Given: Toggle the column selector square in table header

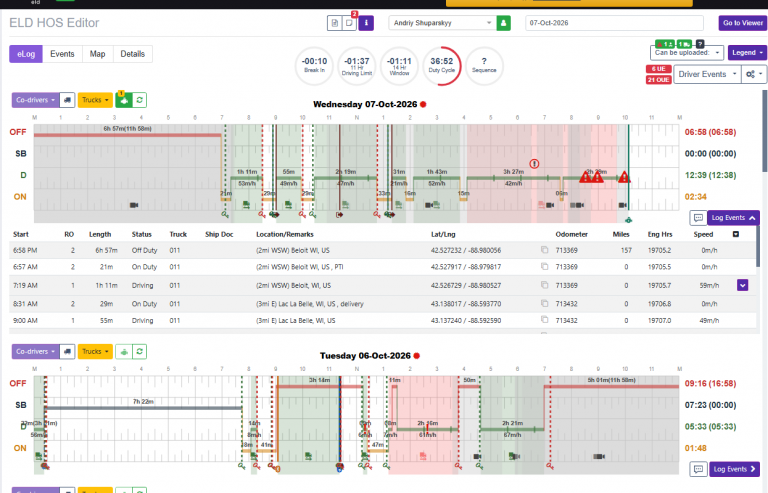Looking at the screenshot, I should tap(735, 234).
